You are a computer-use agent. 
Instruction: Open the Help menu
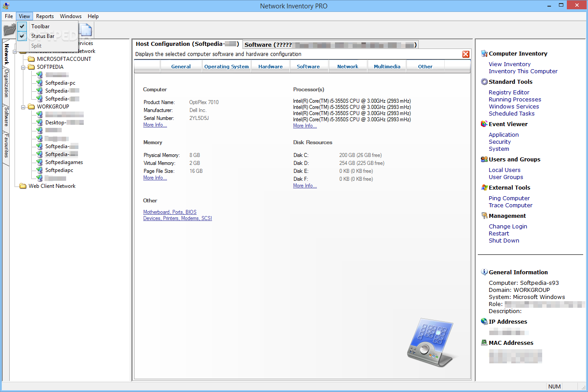93,16
